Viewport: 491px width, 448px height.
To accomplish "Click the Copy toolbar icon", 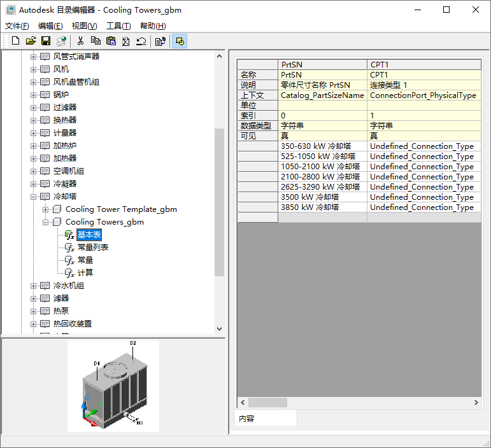I will coord(96,41).
